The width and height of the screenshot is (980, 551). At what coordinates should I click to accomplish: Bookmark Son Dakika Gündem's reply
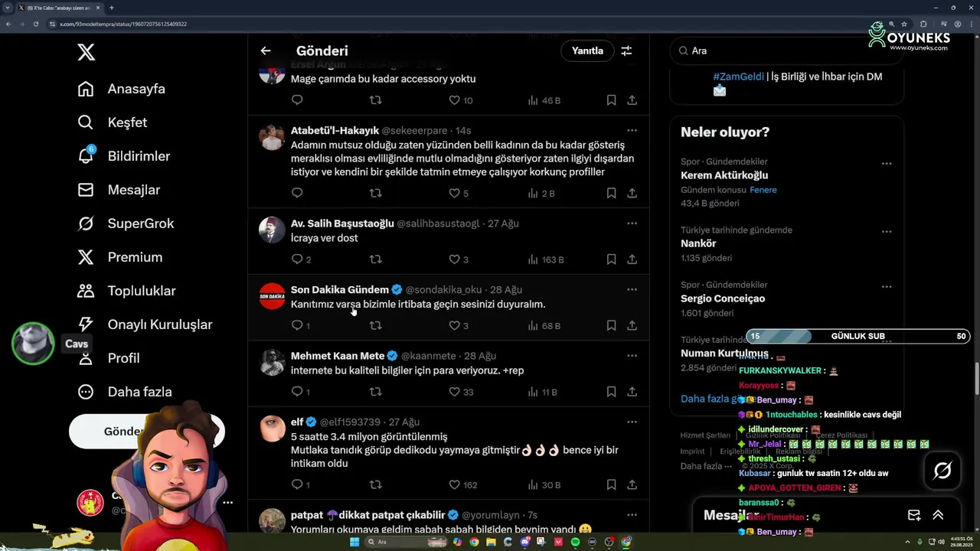coord(611,325)
